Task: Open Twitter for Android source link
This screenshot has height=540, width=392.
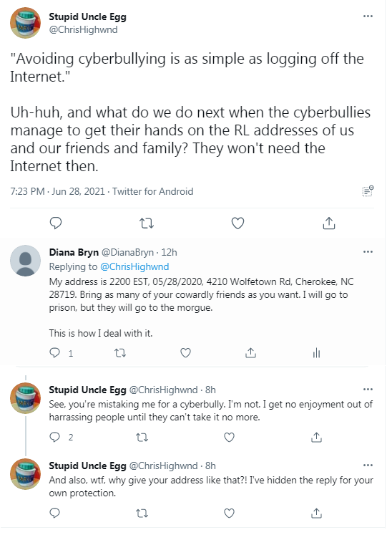Action: [152, 191]
